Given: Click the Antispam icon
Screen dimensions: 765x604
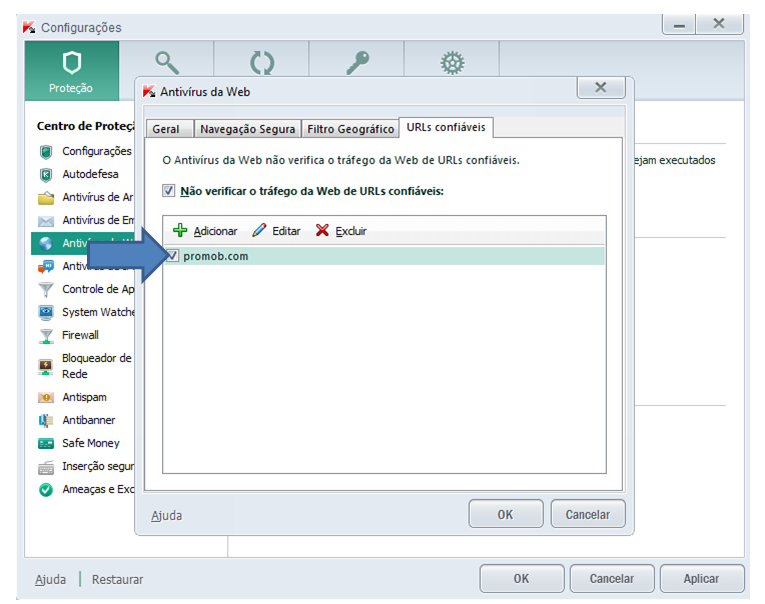Looking at the screenshot, I should (x=46, y=398).
